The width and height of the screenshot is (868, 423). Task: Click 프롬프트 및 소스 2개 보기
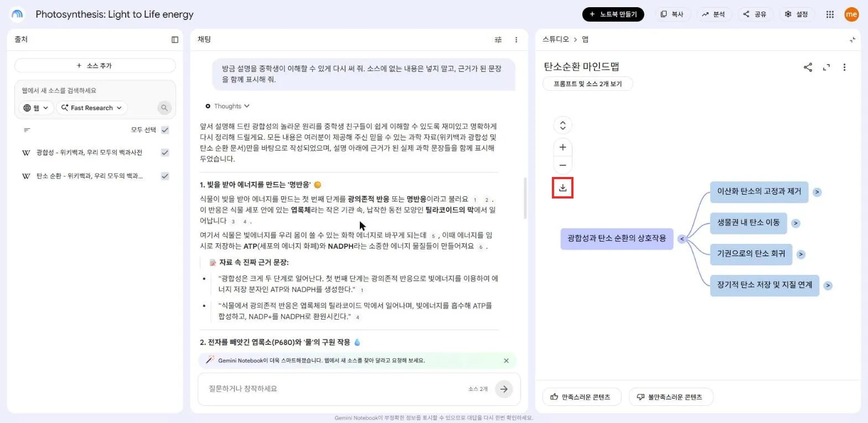coord(587,84)
